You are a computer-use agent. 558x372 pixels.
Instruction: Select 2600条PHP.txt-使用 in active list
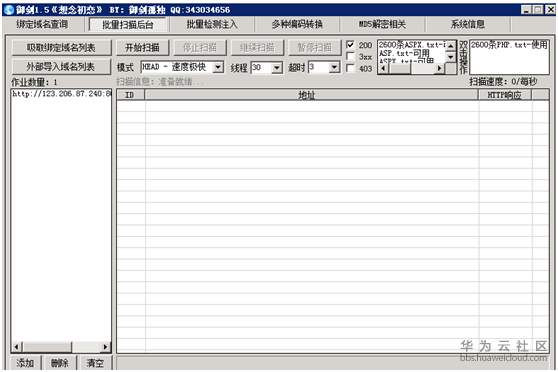pos(509,45)
